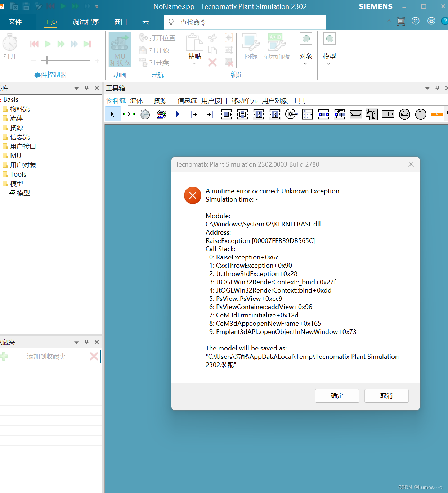
Task: Click inside the 查找命令 search field
Action: point(245,22)
